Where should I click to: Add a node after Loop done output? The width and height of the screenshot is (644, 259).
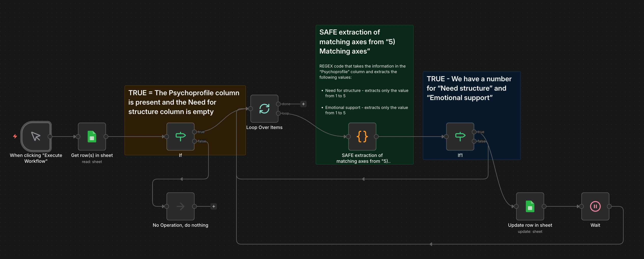(303, 104)
